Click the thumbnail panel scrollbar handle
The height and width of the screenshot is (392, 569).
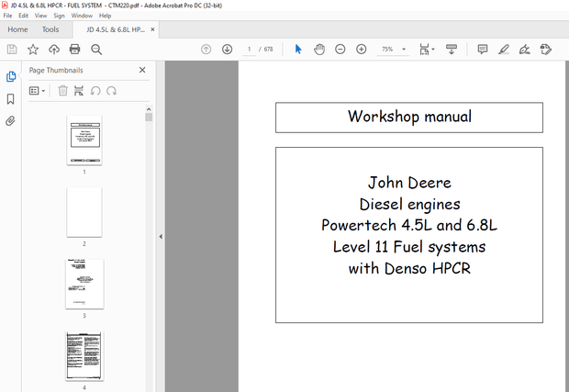[149, 118]
